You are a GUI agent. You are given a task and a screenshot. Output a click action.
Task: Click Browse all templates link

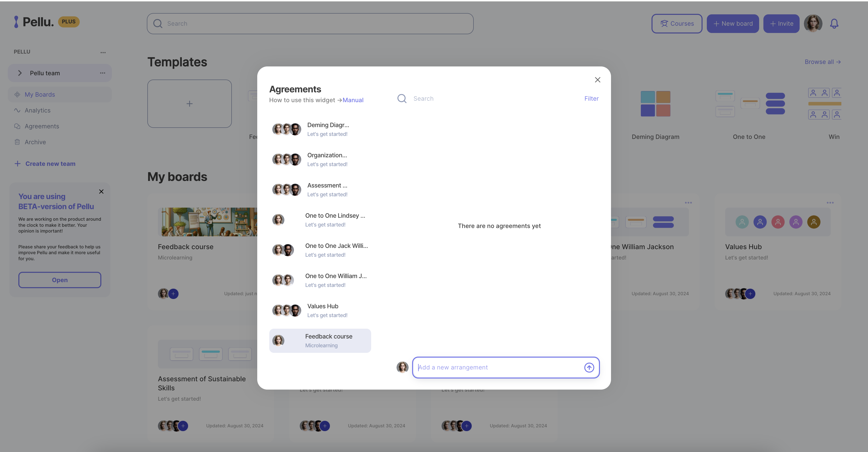(x=822, y=62)
